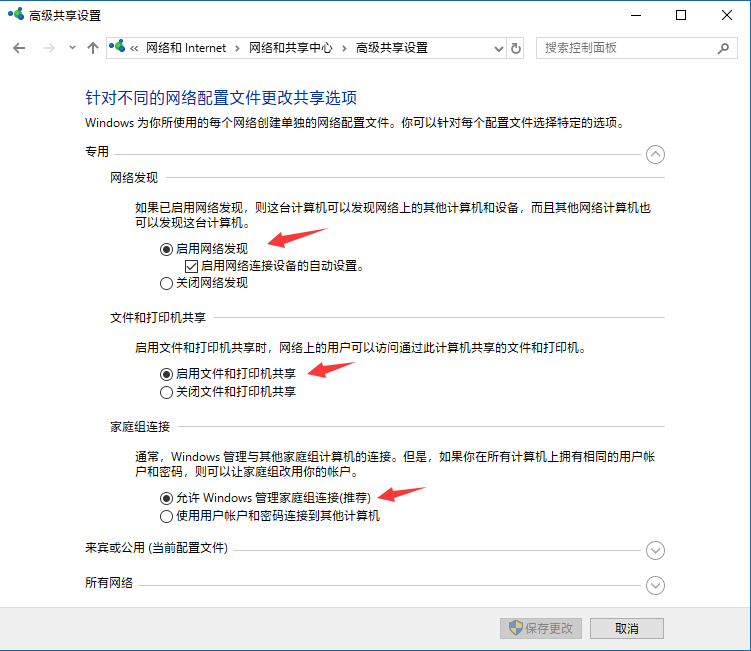Click the 取消 button
Viewport: 751px width, 651px height.
pyautogui.click(x=626, y=628)
